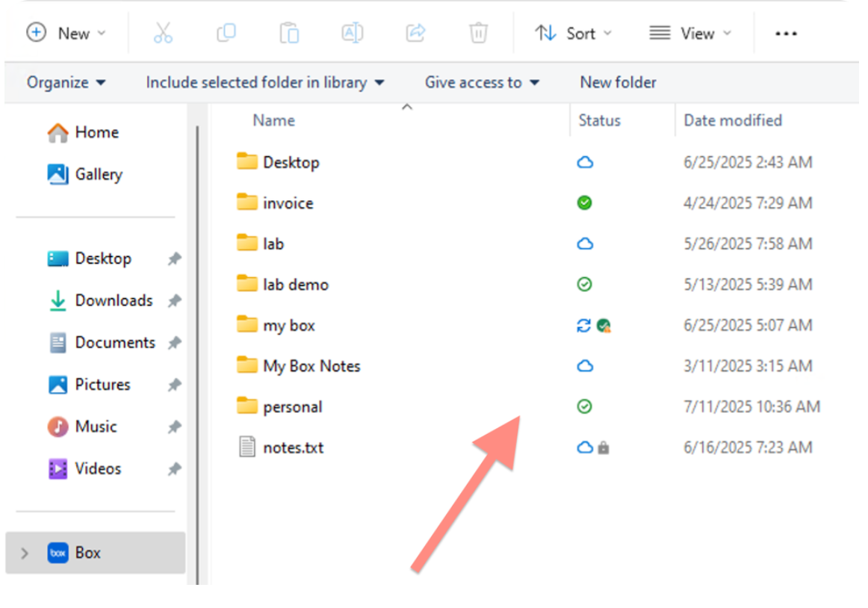Click the Paste clipboard icon
The width and height of the screenshot is (868, 608).
click(x=289, y=33)
